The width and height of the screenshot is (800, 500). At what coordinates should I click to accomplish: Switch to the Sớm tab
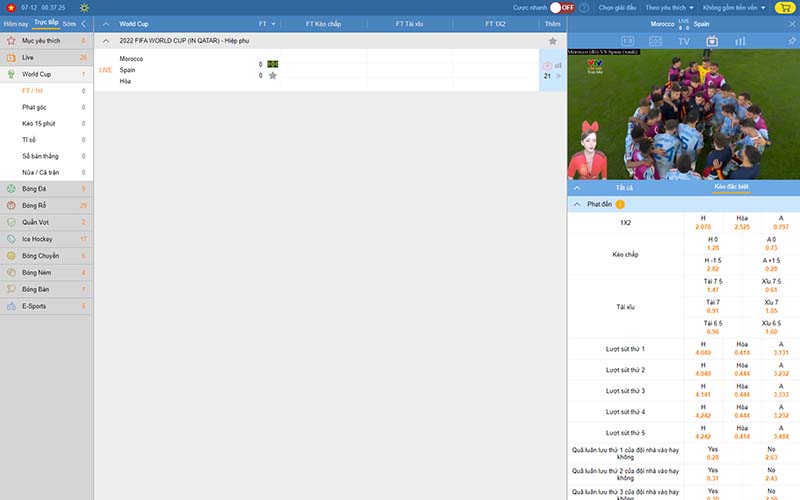click(x=69, y=24)
